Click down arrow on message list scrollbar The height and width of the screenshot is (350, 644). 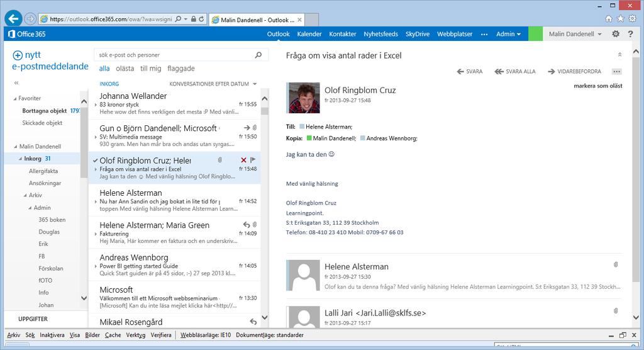(x=265, y=317)
